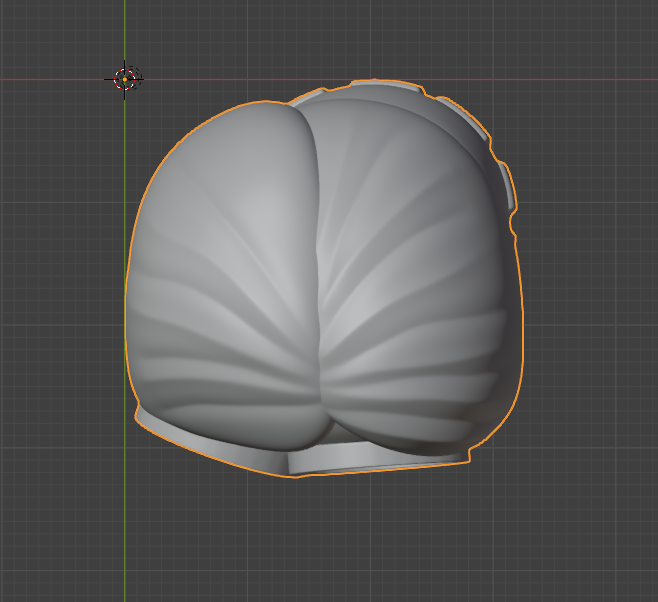Click the radiating folds on the lower right lobe
This screenshot has height=602, width=658.
click(x=420, y=390)
